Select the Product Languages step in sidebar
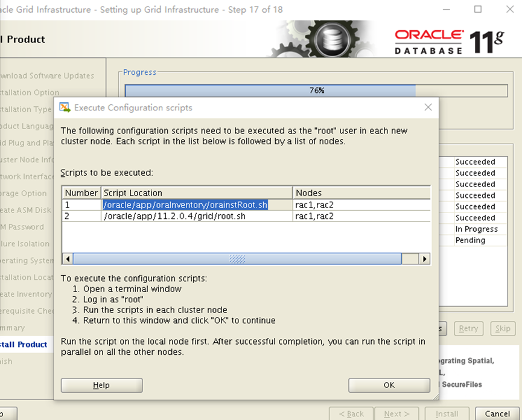The image size is (522, 420). point(27,126)
